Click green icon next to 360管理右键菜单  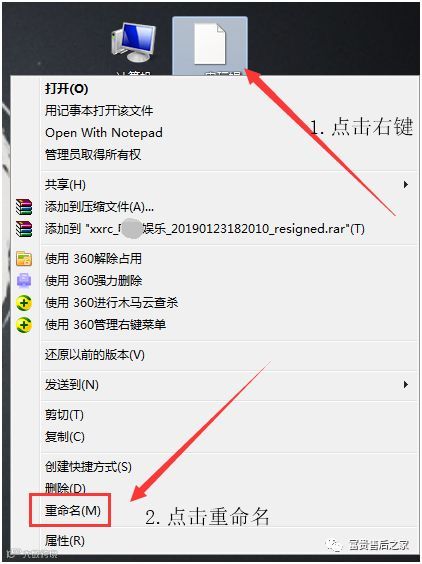(x=24, y=325)
